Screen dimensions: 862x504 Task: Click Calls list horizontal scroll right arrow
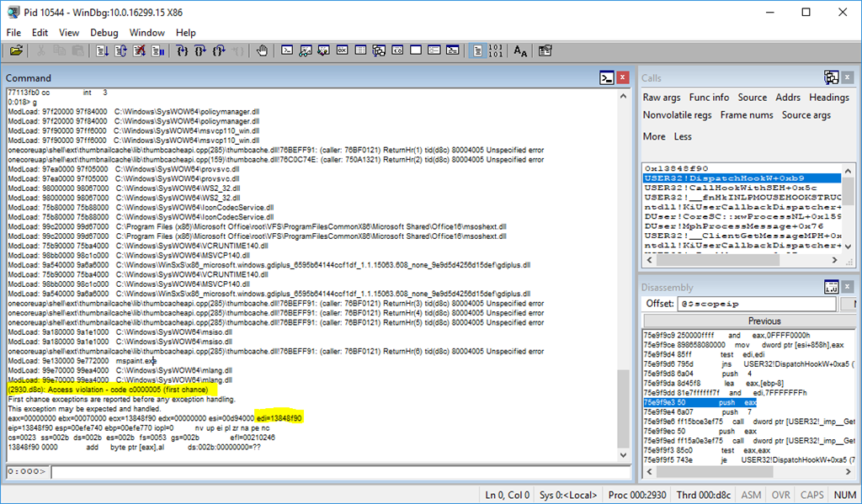(x=834, y=260)
